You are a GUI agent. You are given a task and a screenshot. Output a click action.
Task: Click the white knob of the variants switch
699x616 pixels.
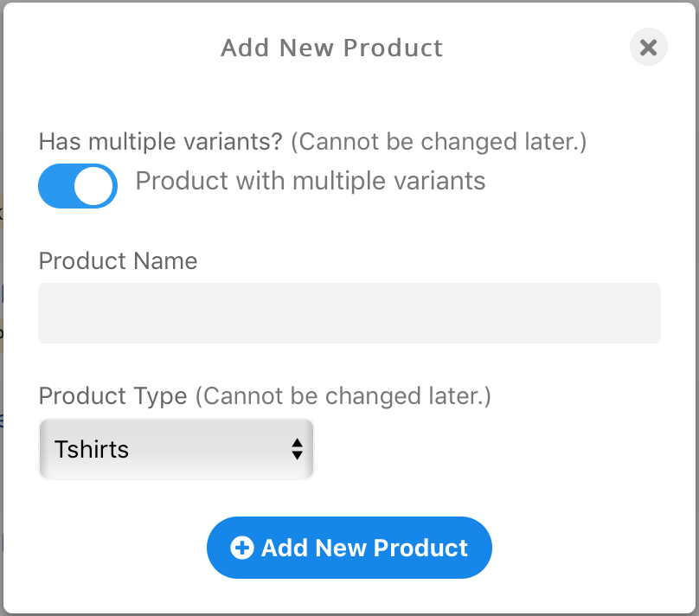click(93, 186)
